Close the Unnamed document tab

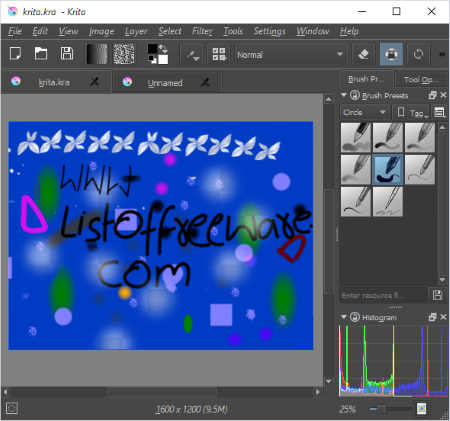click(206, 82)
